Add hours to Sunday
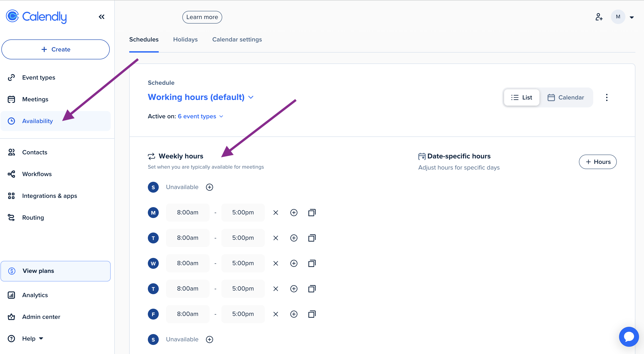 (x=210, y=187)
